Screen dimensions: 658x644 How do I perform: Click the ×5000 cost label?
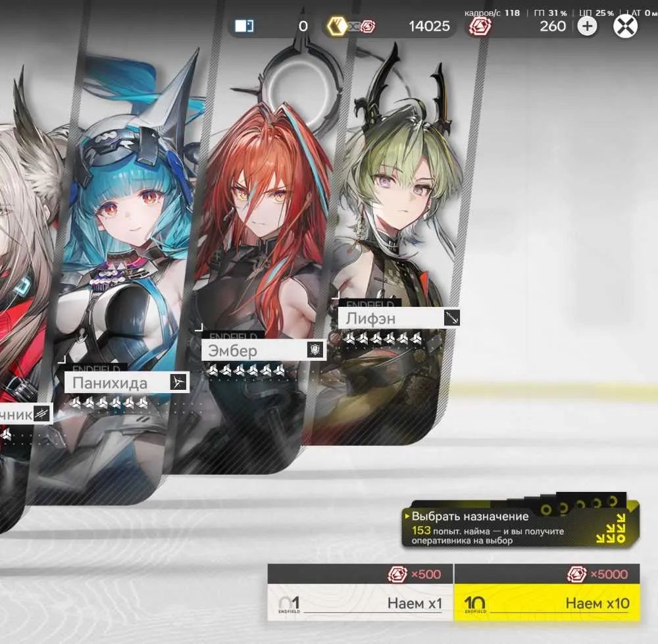(x=609, y=574)
